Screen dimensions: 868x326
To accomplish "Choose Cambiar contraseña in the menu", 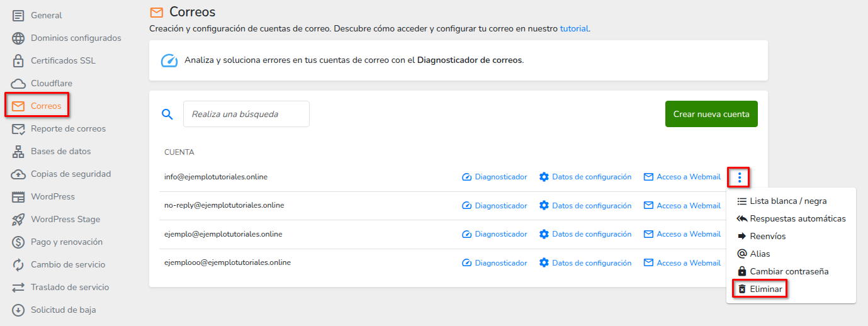I will [789, 272].
